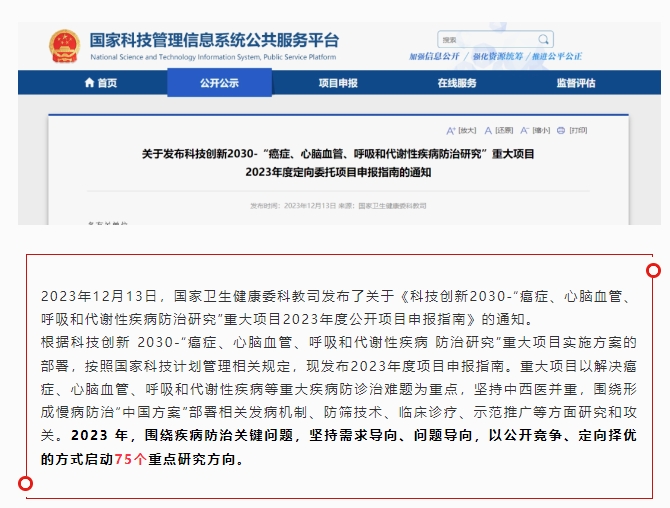Screen dimensions: 670x508
Task: Click the red circle at the text box's bottom-left corner
Action: coord(27,484)
